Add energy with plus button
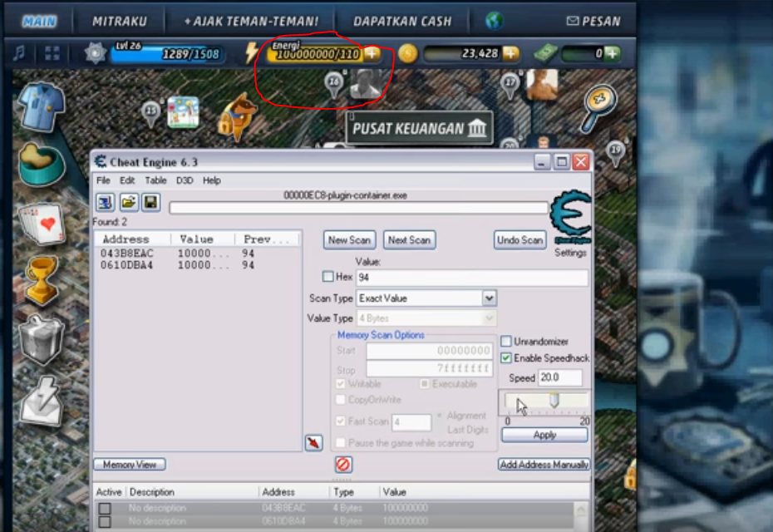 tap(372, 53)
